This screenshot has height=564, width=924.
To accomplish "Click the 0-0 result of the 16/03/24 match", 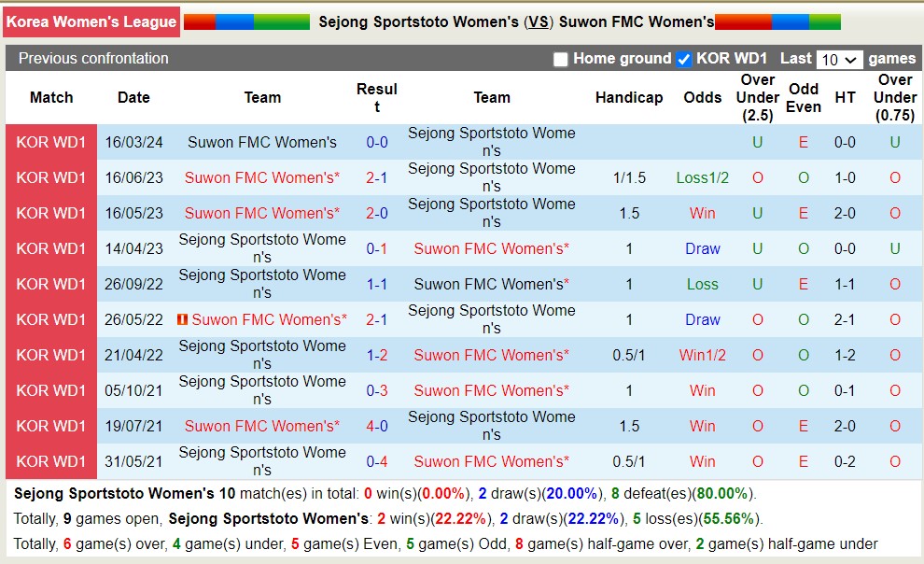I will 378,142.
